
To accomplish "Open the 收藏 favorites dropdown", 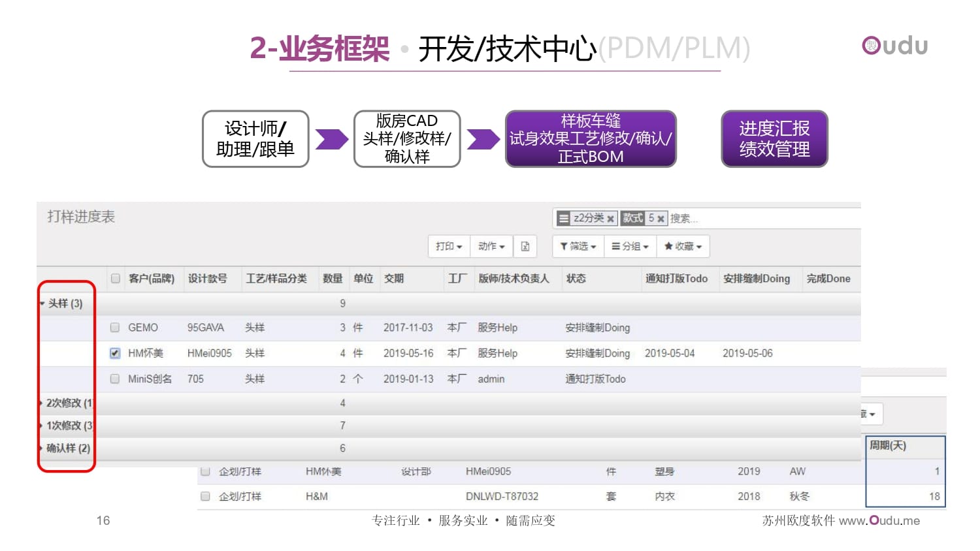I will pos(683,246).
